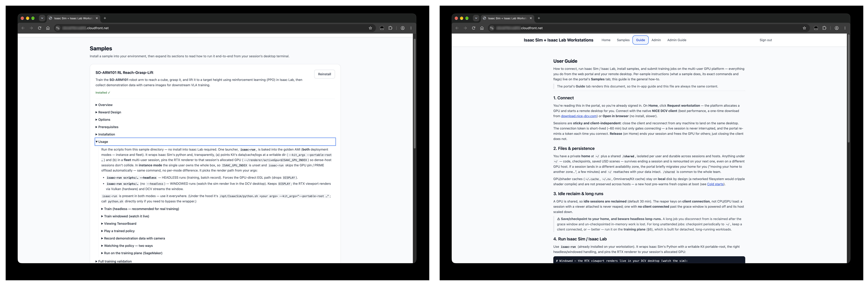
Task: Open profile icon in left browser window
Action: click(403, 28)
